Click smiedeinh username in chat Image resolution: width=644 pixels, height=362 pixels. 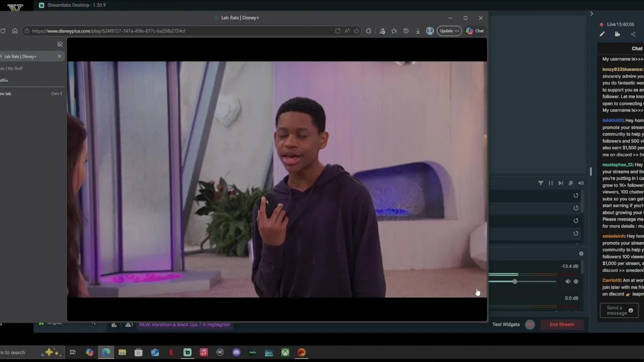pyautogui.click(x=613, y=236)
